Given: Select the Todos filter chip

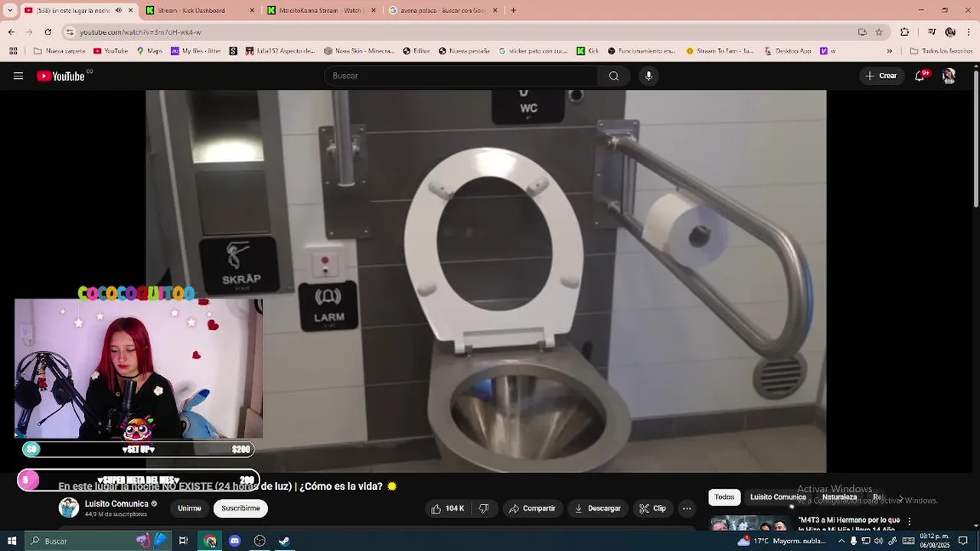Looking at the screenshot, I should [724, 497].
